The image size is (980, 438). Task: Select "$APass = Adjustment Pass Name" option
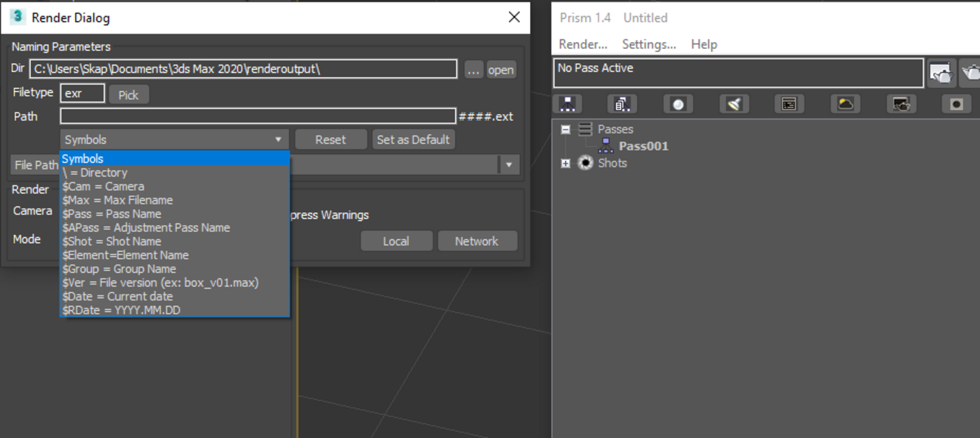[x=175, y=227]
